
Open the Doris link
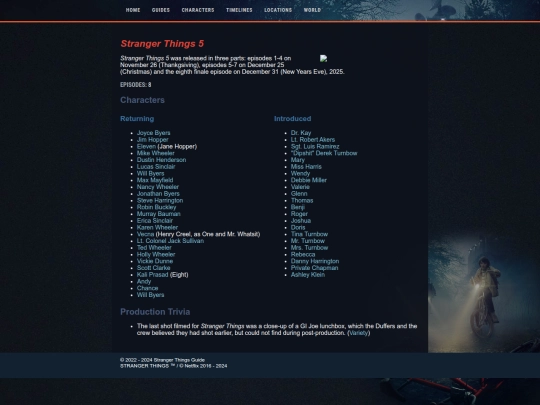pyautogui.click(x=298, y=227)
